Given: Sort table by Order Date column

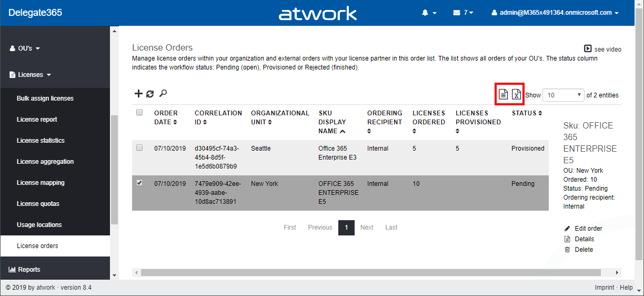Looking at the screenshot, I should tap(166, 117).
